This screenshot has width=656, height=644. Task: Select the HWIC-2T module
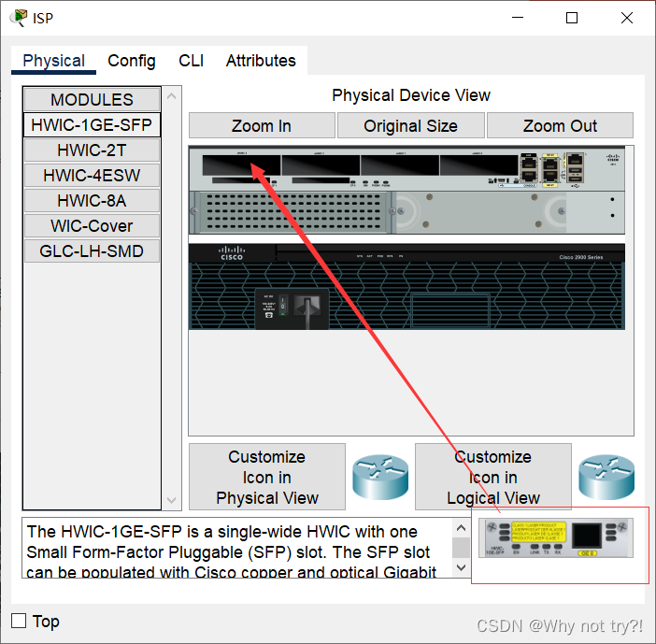pos(92,150)
